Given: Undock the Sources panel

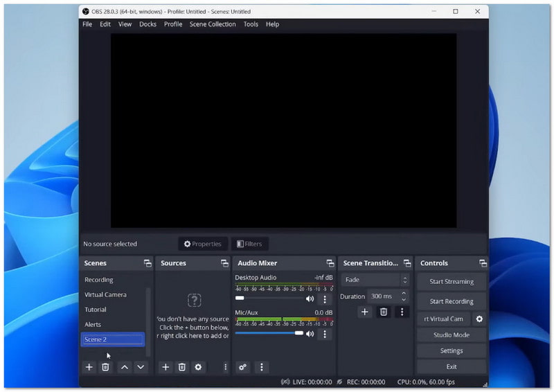Looking at the screenshot, I should point(224,263).
